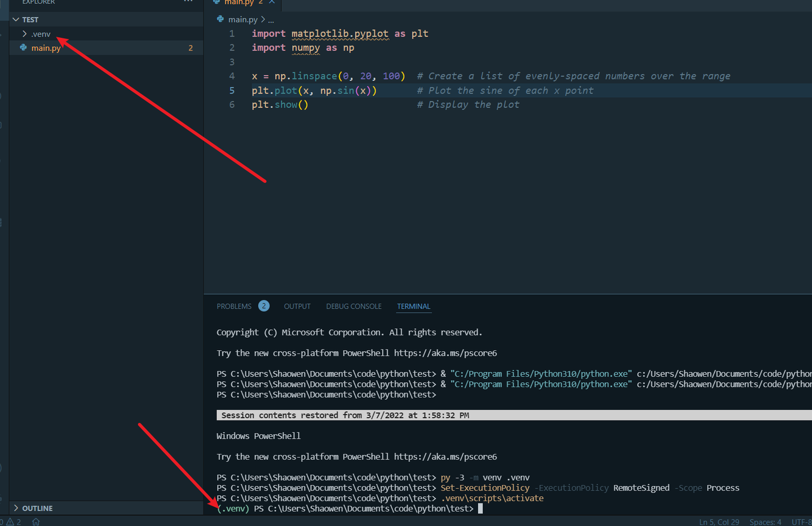812x526 pixels.
Task: Open the PROBLEMS panel
Action: tap(234, 306)
